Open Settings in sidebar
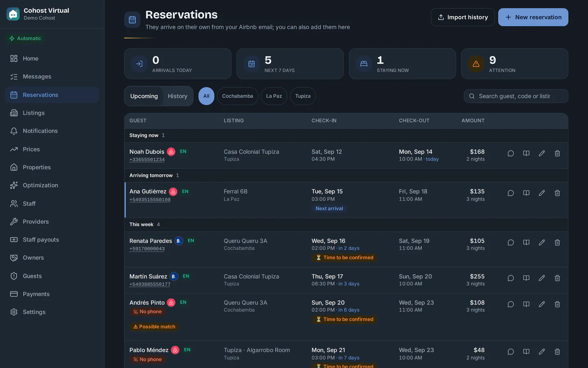588x368 pixels. 52,312
